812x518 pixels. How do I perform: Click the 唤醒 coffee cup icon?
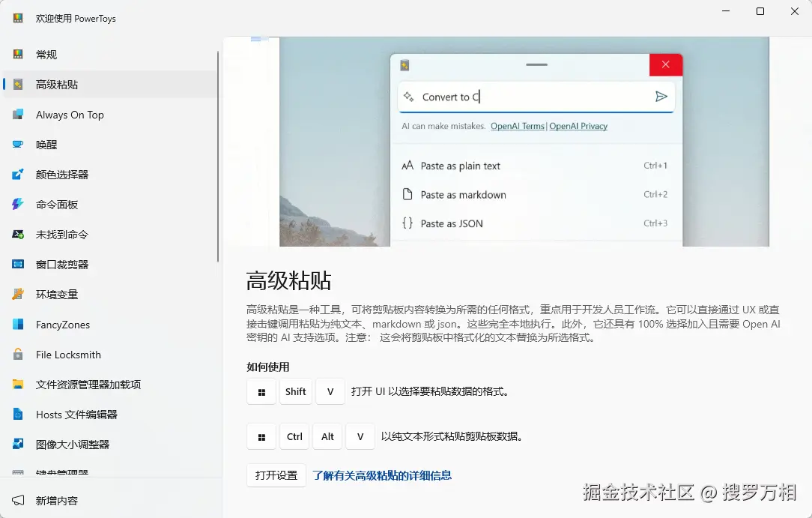[18, 145]
